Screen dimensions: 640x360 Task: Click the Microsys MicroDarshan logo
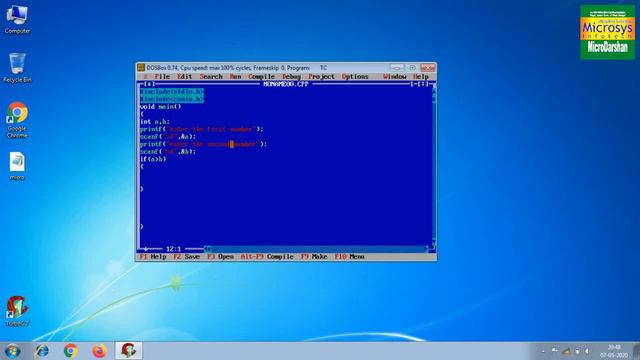[608, 32]
